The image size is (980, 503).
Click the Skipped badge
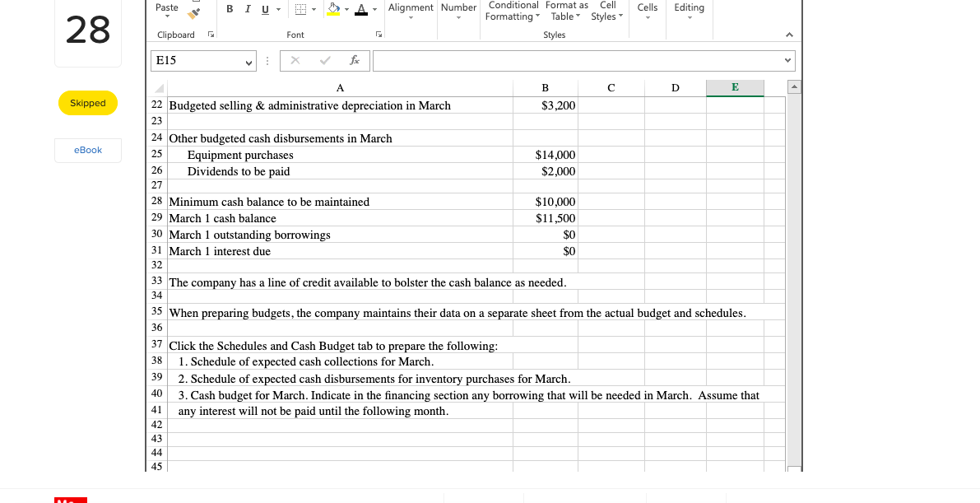click(x=88, y=103)
